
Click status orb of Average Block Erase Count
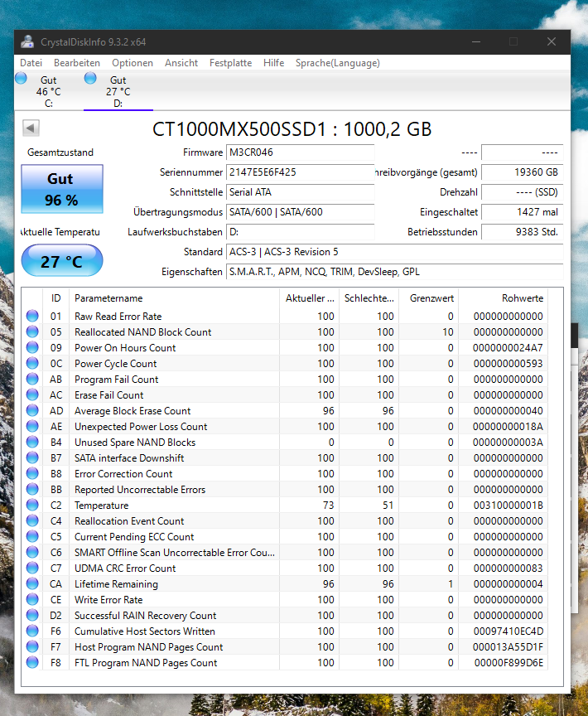pyautogui.click(x=32, y=410)
